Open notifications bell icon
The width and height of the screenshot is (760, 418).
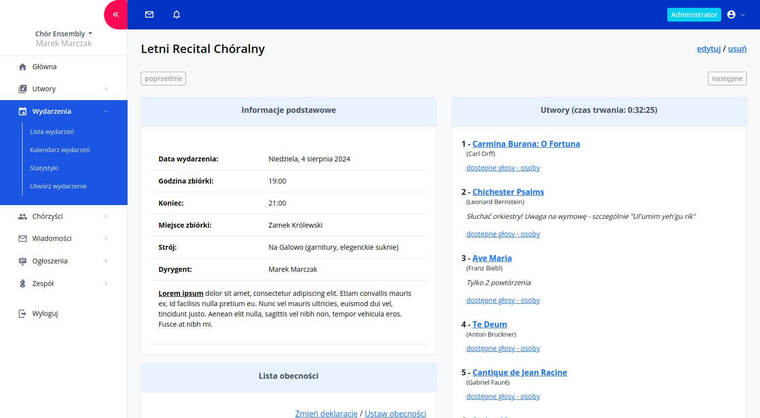[x=177, y=15]
